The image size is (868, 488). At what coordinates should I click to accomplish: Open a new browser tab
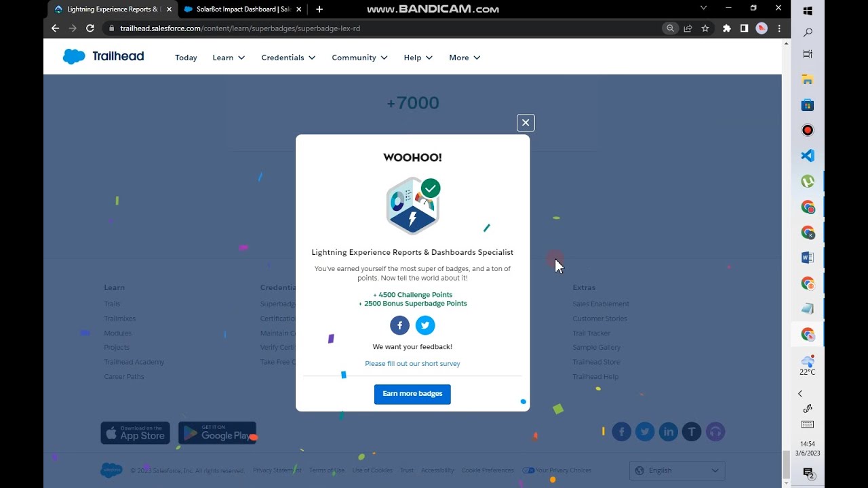(319, 9)
